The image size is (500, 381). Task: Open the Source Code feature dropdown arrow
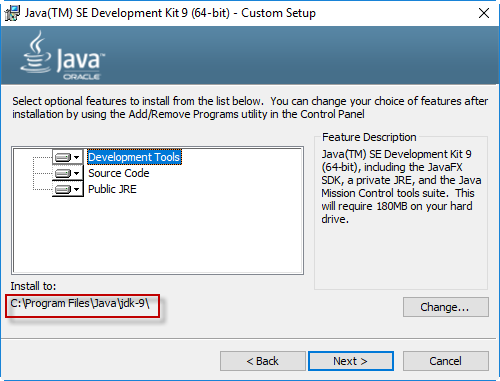pos(77,173)
